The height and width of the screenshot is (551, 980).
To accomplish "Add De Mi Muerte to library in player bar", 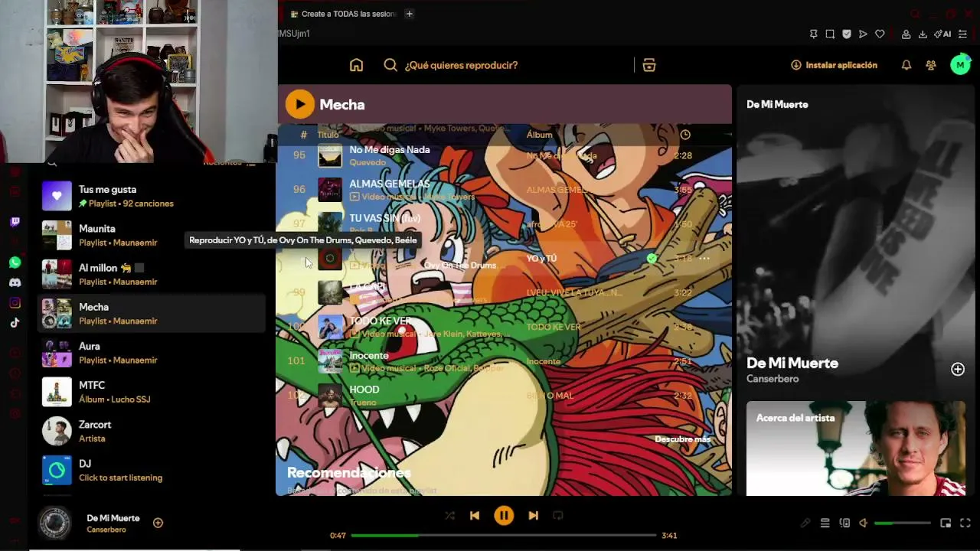I will 158,523.
